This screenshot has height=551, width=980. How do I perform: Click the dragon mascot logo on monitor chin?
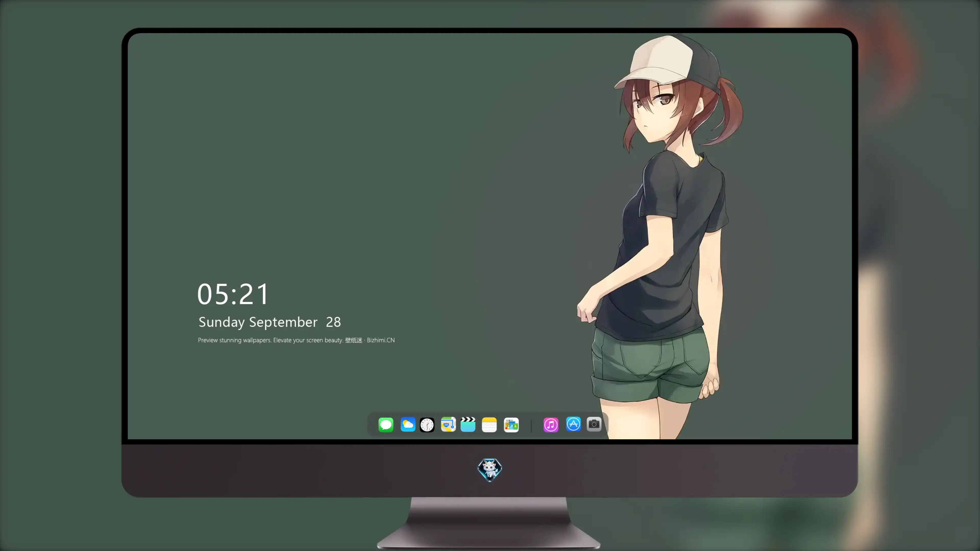[x=490, y=470]
